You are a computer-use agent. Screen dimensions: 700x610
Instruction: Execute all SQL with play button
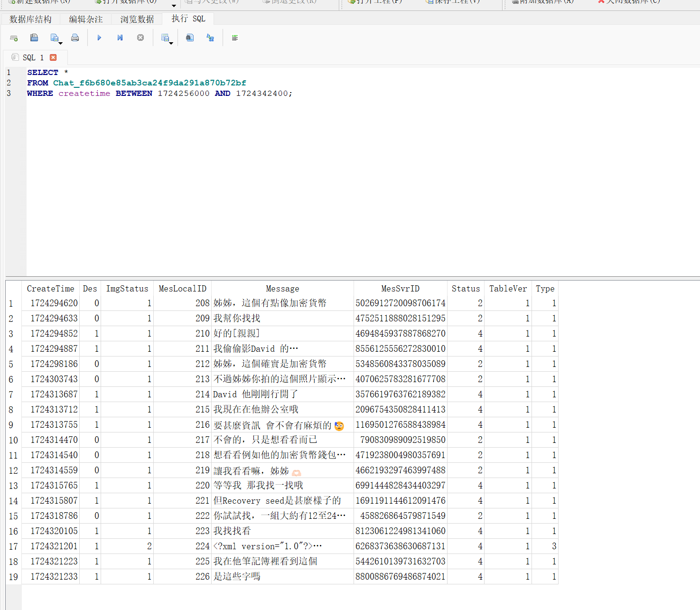pos(99,38)
